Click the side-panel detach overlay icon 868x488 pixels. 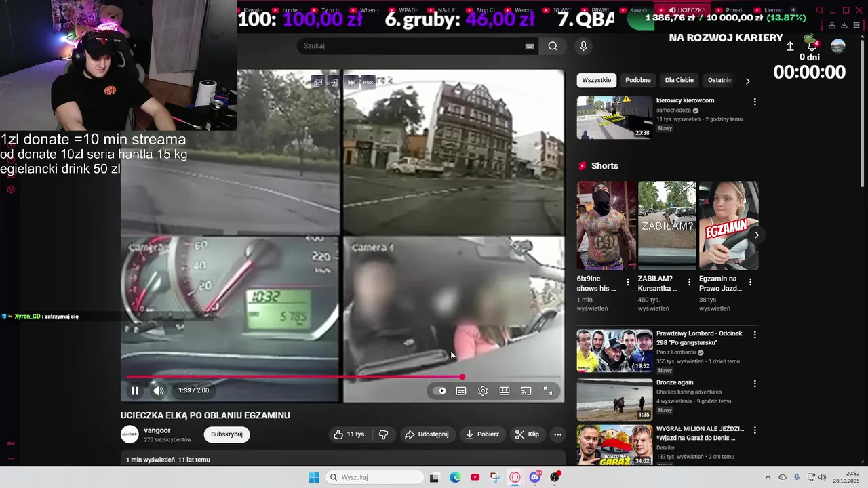(334, 82)
